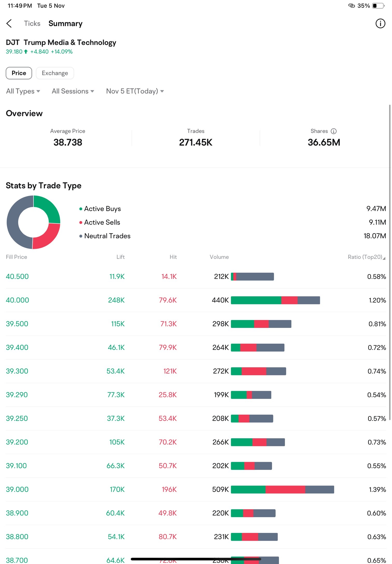Screen dimensions: 392x564
Task: Tap the Shares info icon
Action: click(334, 131)
